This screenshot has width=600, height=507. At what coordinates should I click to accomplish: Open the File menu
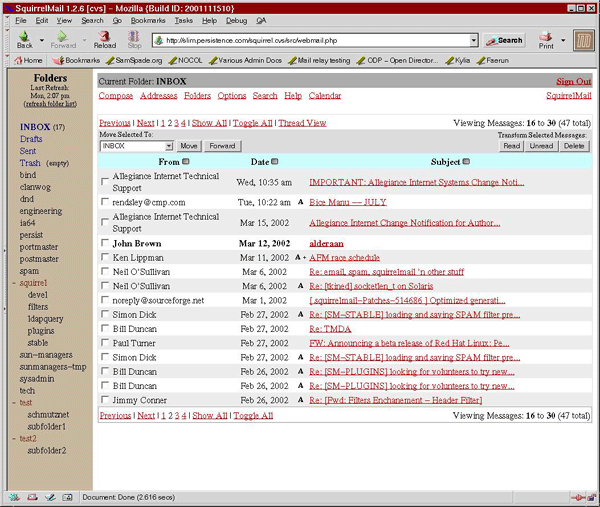coord(21,21)
